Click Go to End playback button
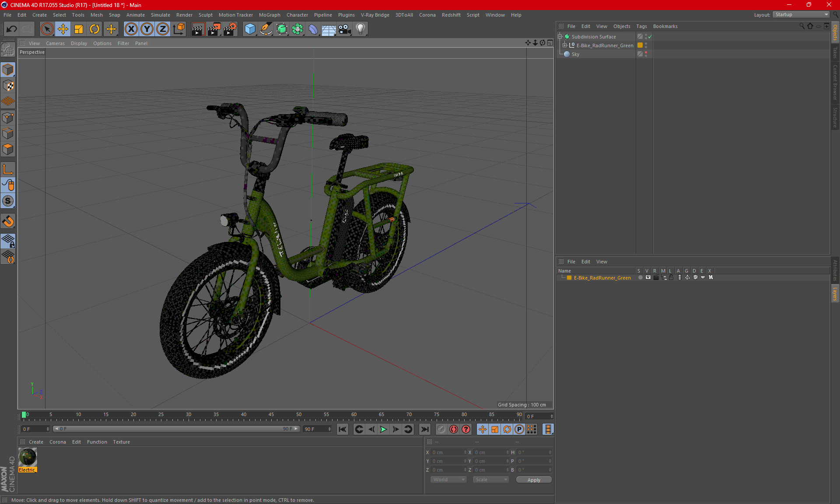Viewport: 840px width, 504px height. (x=424, y=429)
